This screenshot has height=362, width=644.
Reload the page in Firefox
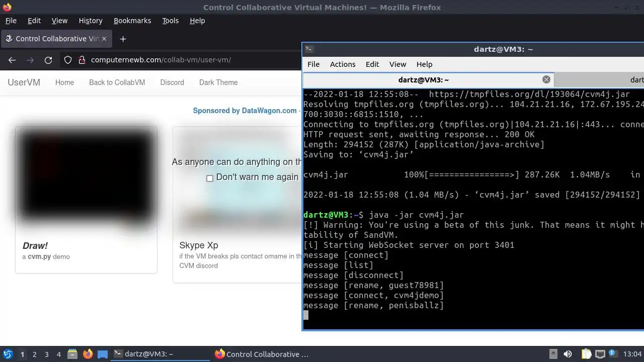coord(48,60)
